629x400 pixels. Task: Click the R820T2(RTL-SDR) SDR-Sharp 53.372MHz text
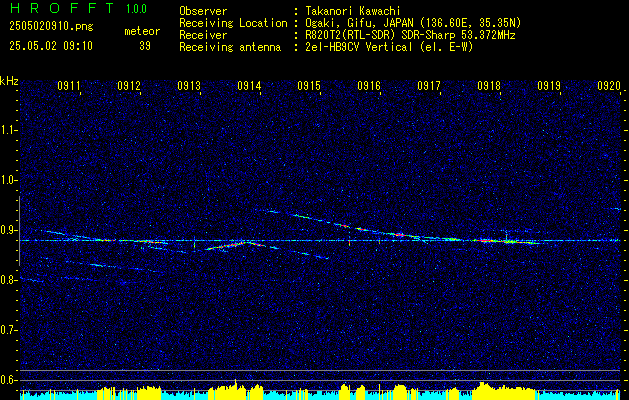(410, 35)
